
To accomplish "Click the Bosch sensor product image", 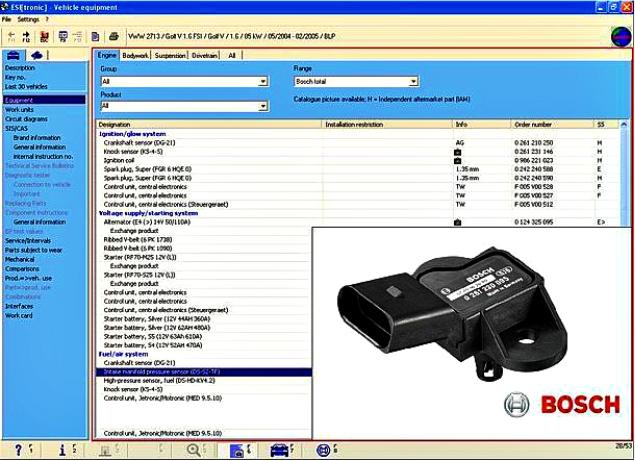I will click(x=454, y=315).
